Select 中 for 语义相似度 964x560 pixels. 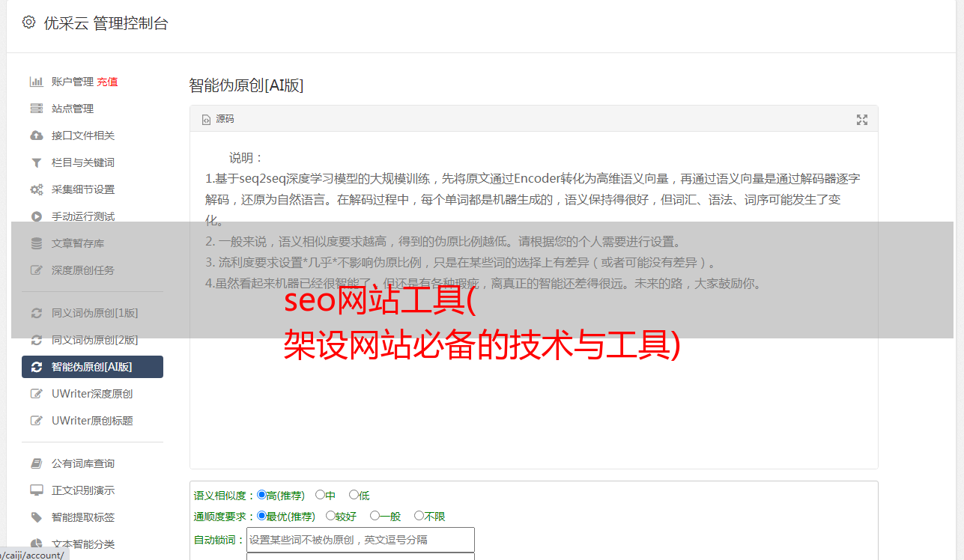click(320, 495)
